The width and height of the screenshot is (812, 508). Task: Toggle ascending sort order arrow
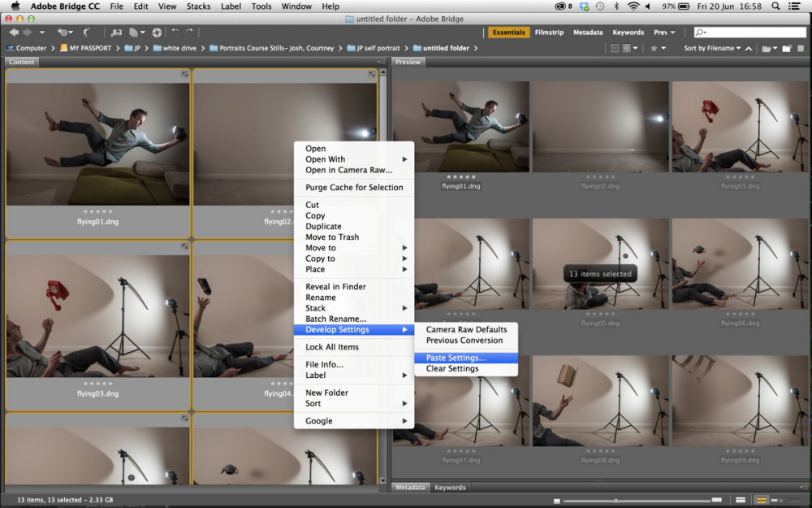tap(749, 48)
